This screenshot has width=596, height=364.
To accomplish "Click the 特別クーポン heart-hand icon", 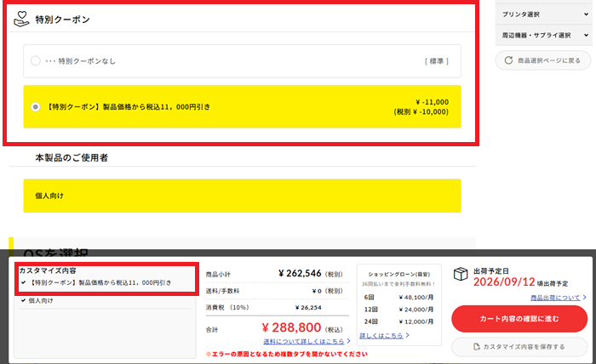I will pos(21,19).
